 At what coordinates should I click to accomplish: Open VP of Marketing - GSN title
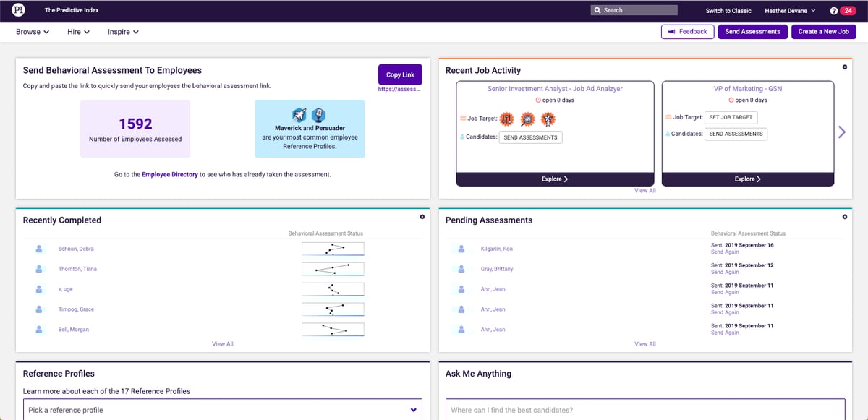click(x=748, y=89)
